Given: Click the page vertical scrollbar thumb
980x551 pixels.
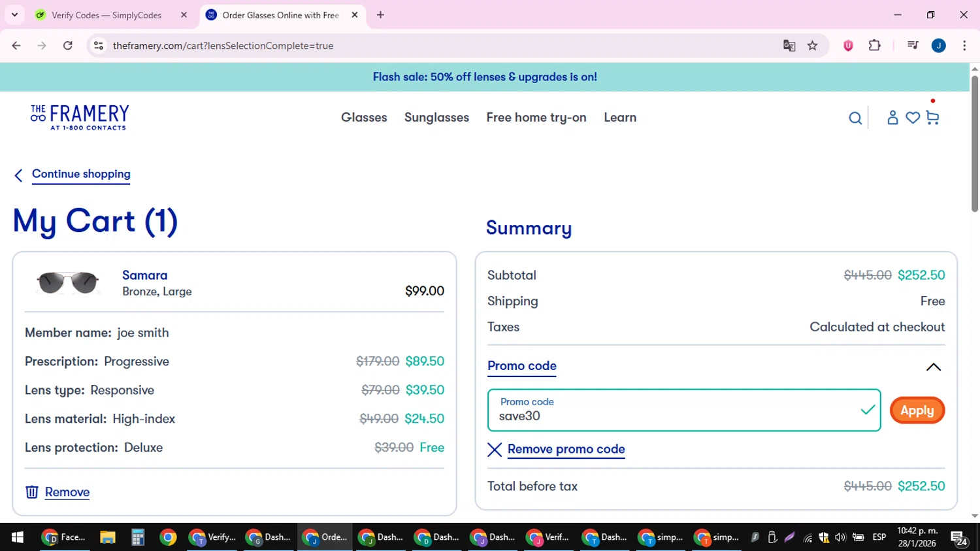Looking at the screenshot, I should [x=975, y=144].
